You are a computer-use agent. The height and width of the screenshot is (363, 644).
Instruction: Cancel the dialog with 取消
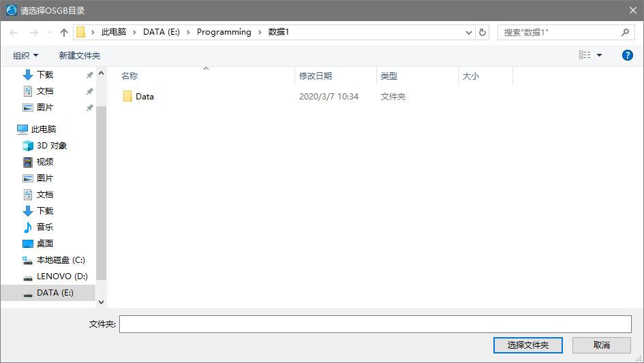point(602,345)
